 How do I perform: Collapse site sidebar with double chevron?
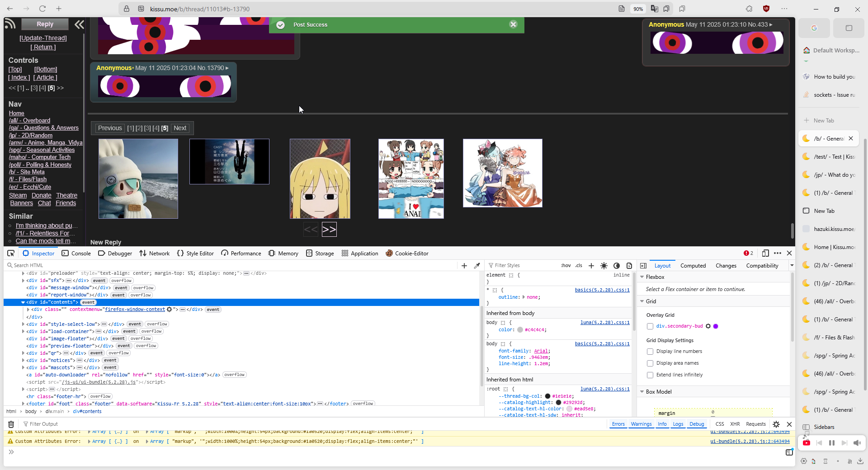click(x=79, y=24)
